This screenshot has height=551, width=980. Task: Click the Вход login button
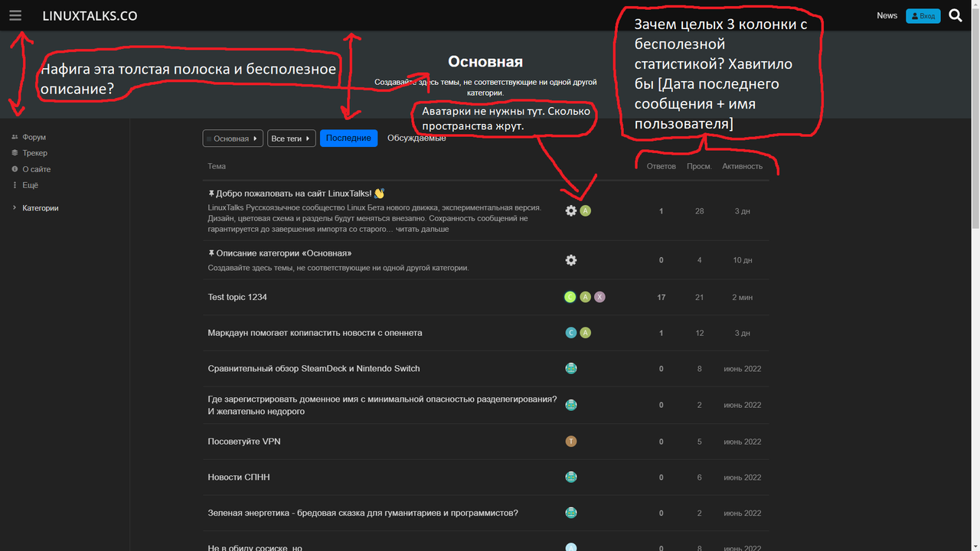(x=923, y=15)
